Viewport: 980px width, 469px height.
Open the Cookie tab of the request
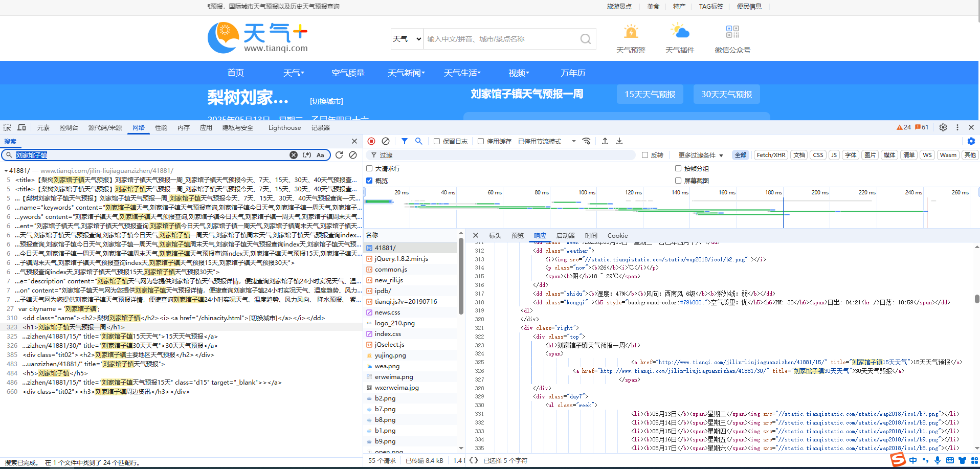point(617,235)
